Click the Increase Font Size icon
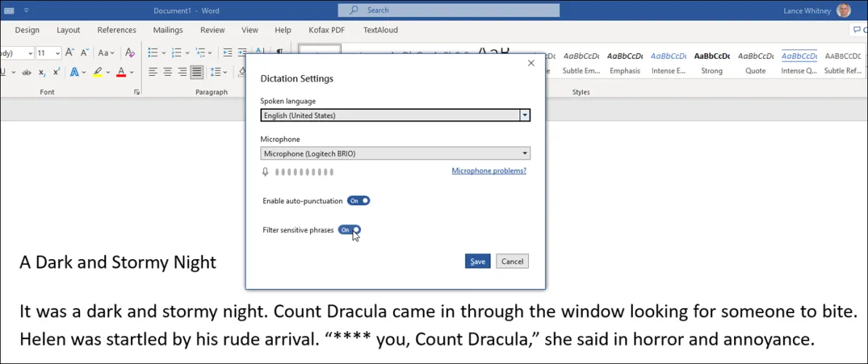 coord(69,52)
